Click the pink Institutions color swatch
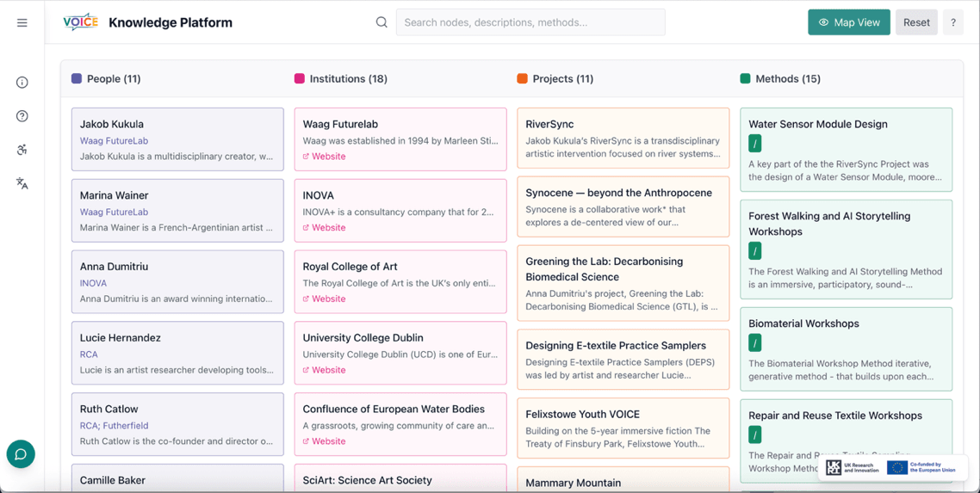Viewport: 980px width, 493px height. (x=300, y=78)
